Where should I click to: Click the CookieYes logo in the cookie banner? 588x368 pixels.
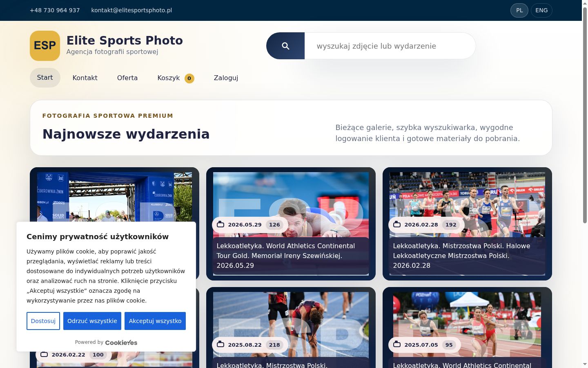coord(121,343)
